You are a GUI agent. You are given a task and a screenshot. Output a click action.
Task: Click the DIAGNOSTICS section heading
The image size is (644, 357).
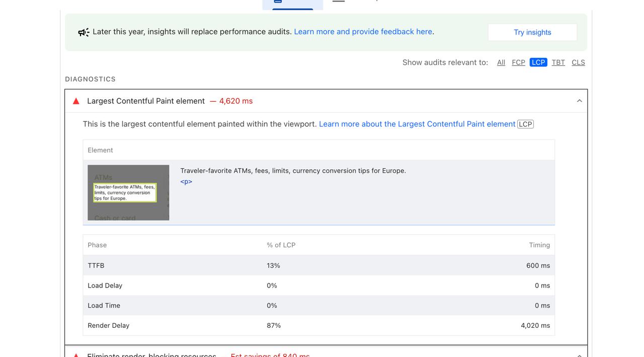point(91,79)
